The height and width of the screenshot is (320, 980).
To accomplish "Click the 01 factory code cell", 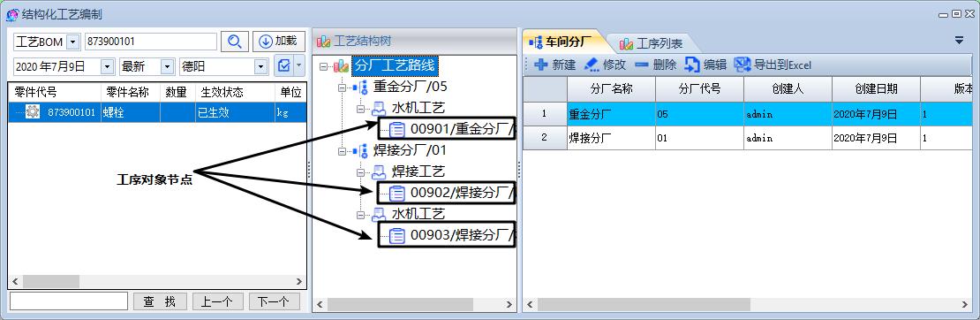I will 699,138.
